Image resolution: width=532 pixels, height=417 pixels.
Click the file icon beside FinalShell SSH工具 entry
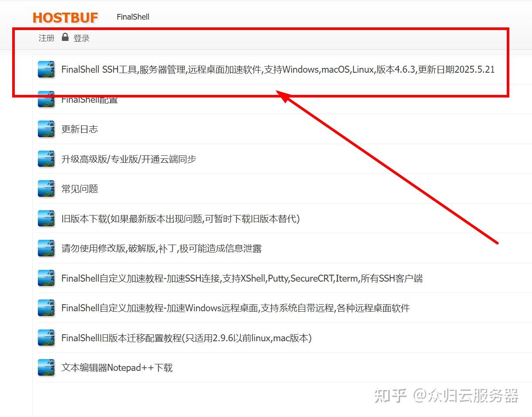(46, 69)
